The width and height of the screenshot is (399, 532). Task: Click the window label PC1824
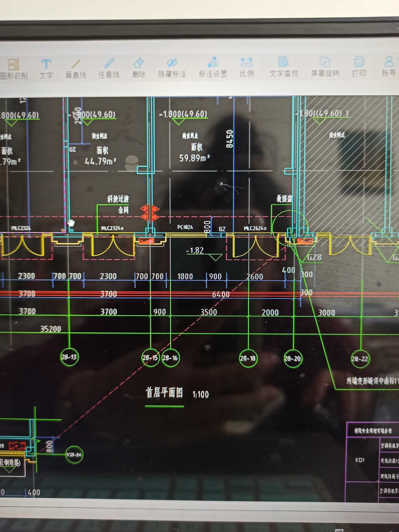[x=185, y=227]
